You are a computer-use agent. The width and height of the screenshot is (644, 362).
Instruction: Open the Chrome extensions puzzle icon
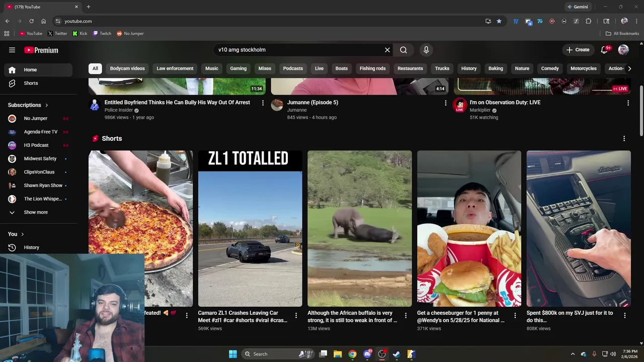coord(588,21)
